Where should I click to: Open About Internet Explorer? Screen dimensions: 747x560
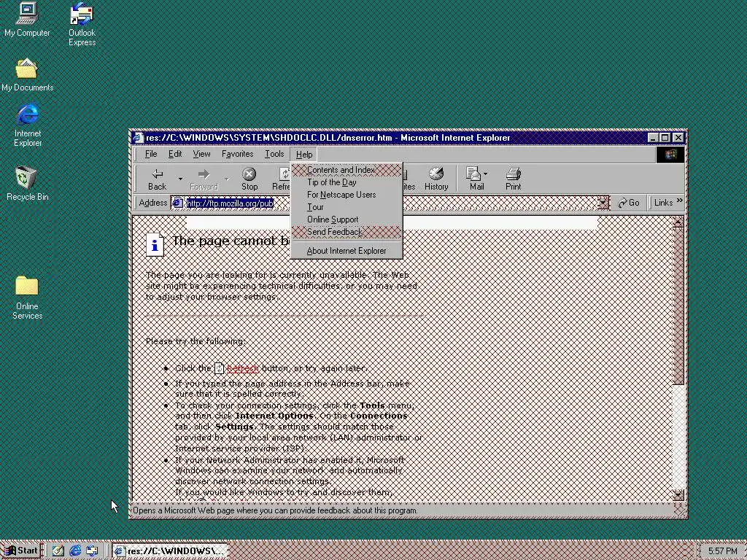pos(347,251)
